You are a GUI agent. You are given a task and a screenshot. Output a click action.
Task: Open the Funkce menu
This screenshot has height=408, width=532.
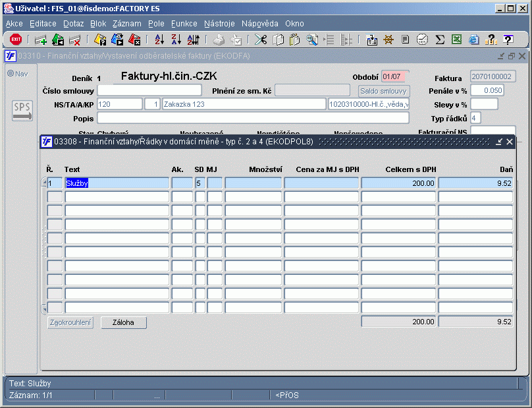pos(184,24)
